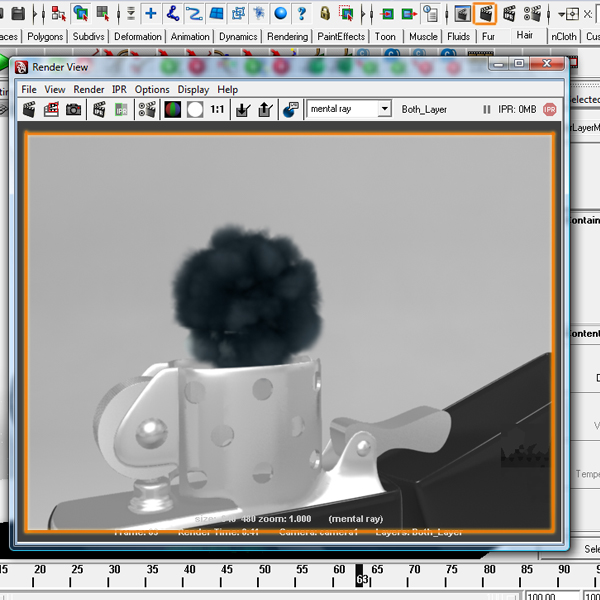This screenshot has height=600, width=600.
Task: Open the Muscle shelf tab
Action: 423,37
